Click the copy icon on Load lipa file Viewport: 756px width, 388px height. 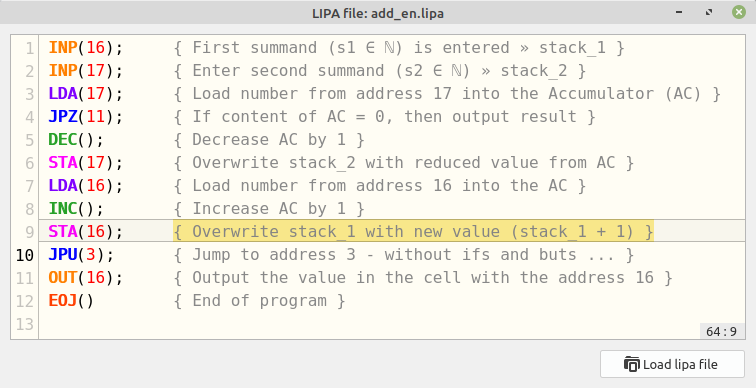click(x=632, y=364)
